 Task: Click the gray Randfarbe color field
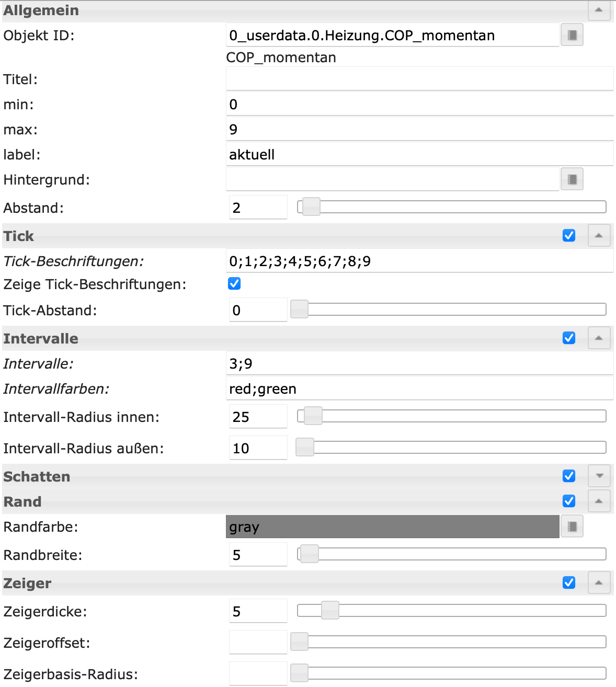pyautogui.click(x=392, y=526)
